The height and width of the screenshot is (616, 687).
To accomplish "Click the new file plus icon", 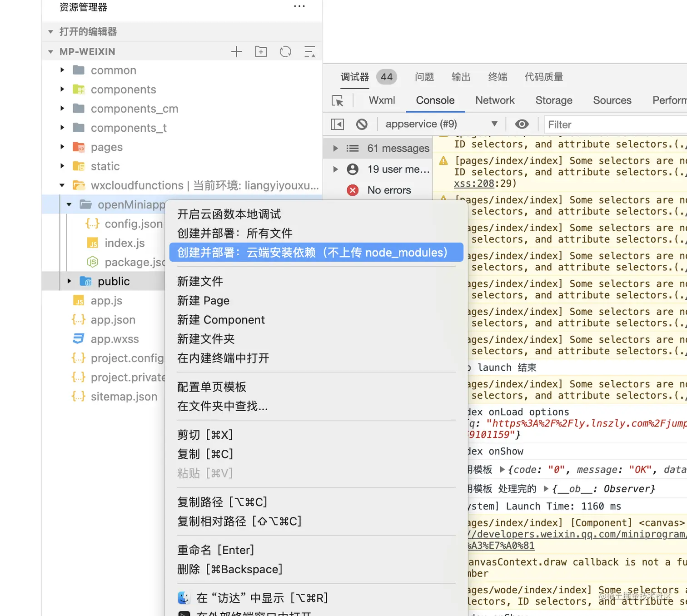I will [x=236, y=52].
